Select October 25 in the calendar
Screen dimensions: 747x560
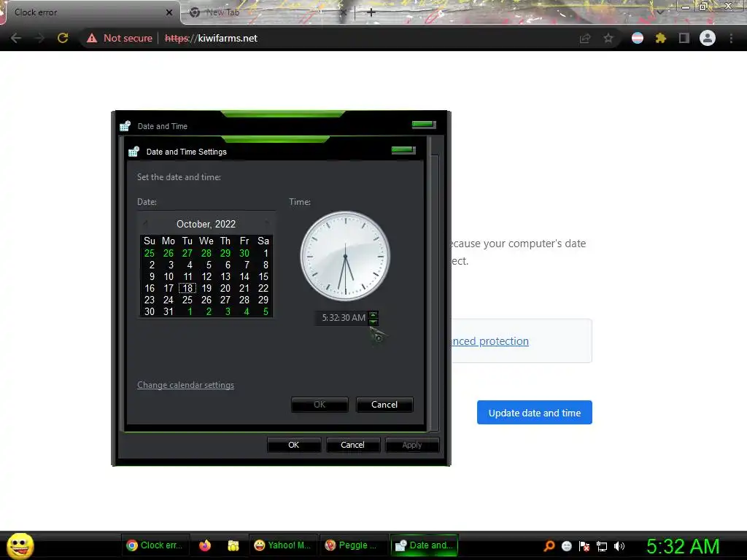pyautogui.click(x=187, y=300)
